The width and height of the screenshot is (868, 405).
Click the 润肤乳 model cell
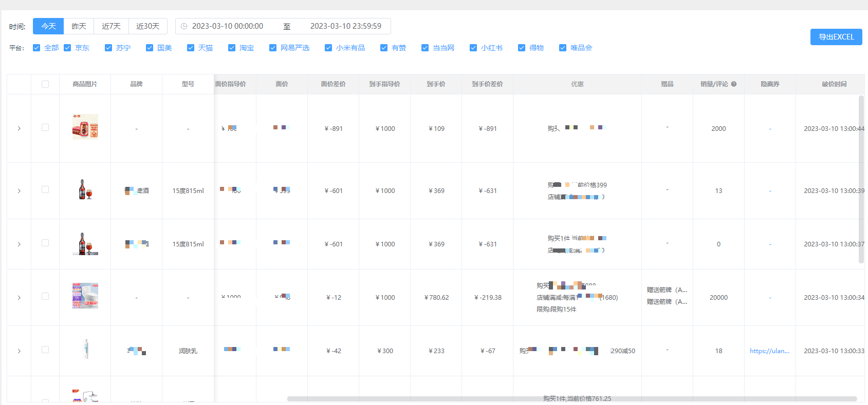[x=188, y=351]
